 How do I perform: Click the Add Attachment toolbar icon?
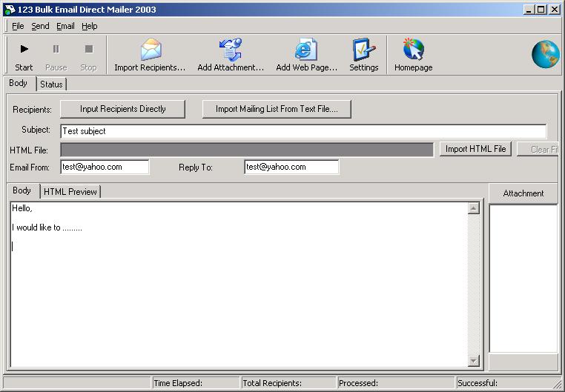(x=231, y=50)
